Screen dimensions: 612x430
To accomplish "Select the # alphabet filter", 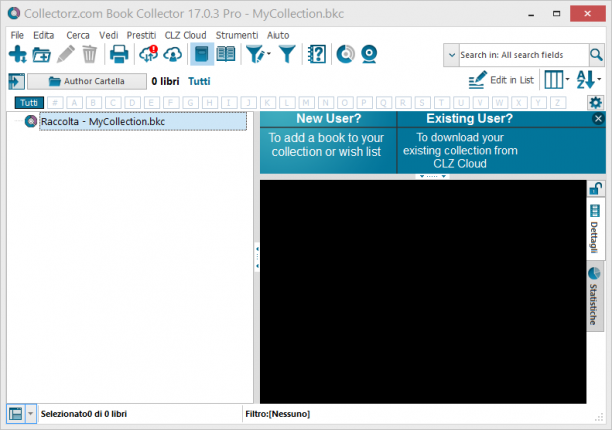I will click(x=55, y=103).
